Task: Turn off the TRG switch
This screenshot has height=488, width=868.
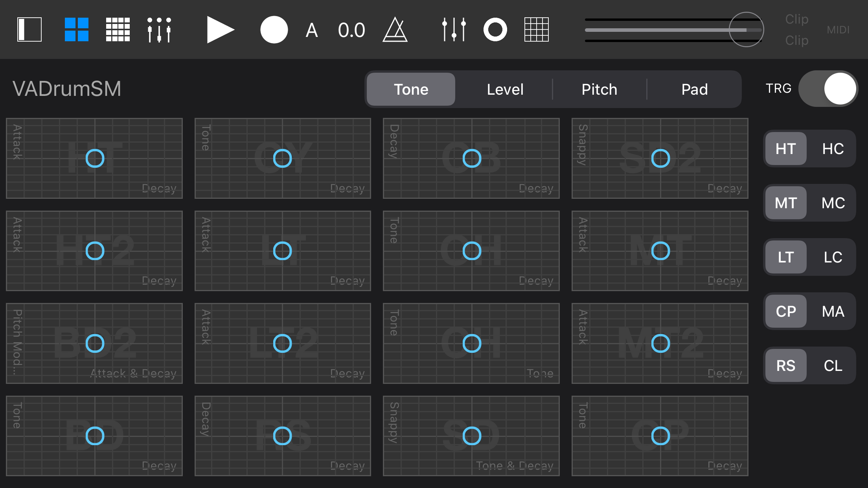Action: tap(828, 88)
